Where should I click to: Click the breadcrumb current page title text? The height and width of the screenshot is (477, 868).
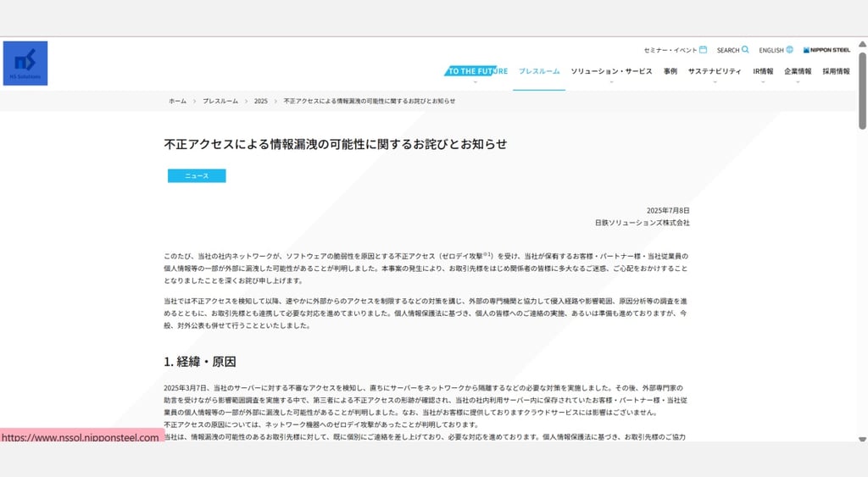click(370, 102)
